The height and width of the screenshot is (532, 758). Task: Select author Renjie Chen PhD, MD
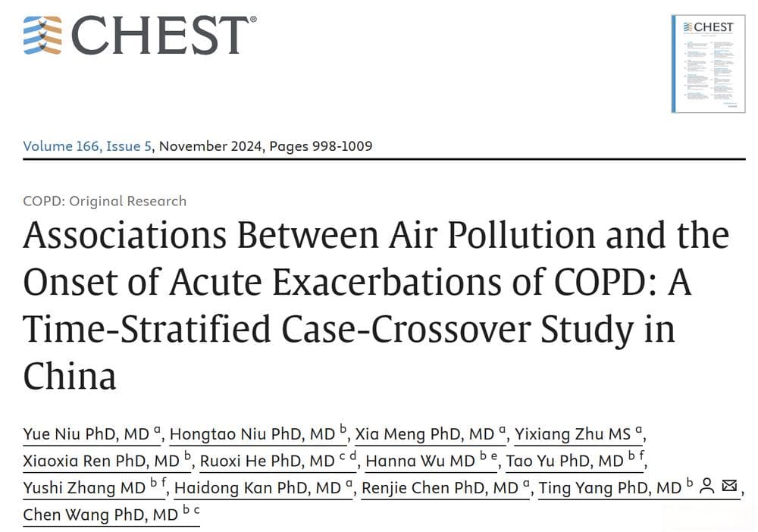(446, 488)
